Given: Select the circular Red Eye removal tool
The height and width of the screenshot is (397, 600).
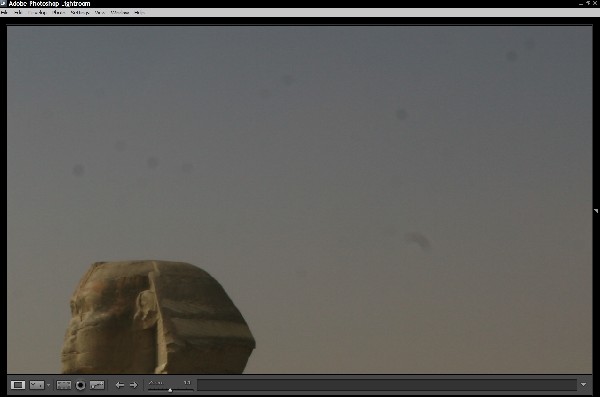Looking at the screenshot, I should [80, 385].
